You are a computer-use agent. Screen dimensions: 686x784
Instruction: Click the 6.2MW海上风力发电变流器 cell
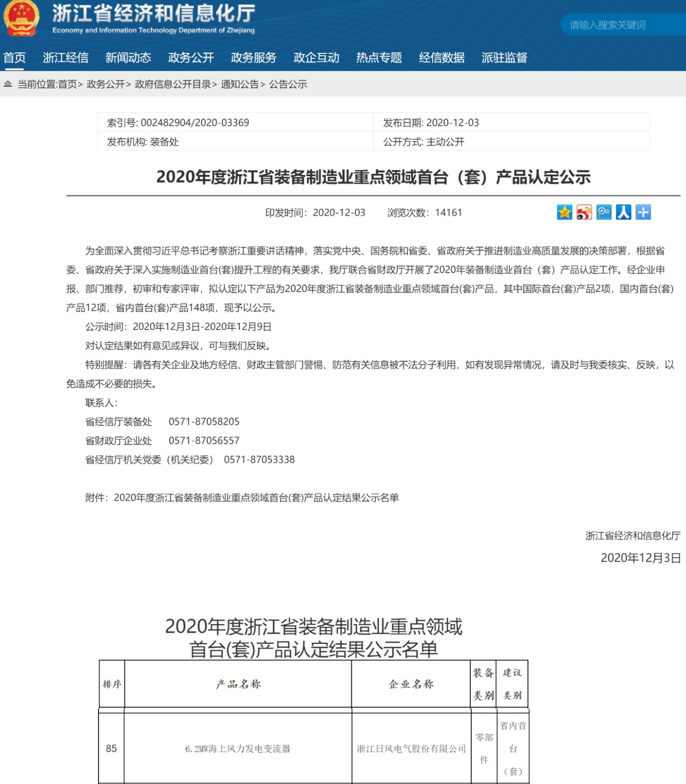coord(238,749)
